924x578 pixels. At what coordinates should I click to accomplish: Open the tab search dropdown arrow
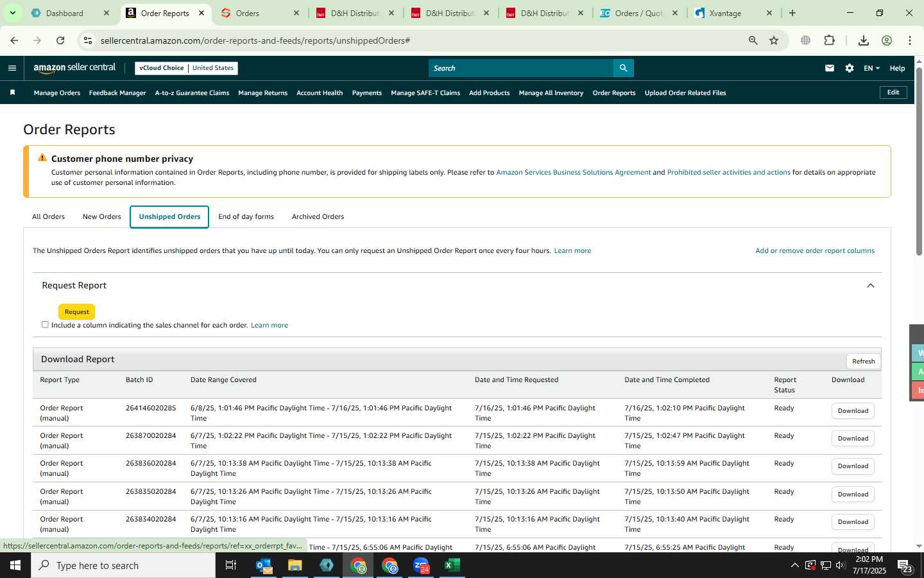pyautogui.click(x=12, y=13)
